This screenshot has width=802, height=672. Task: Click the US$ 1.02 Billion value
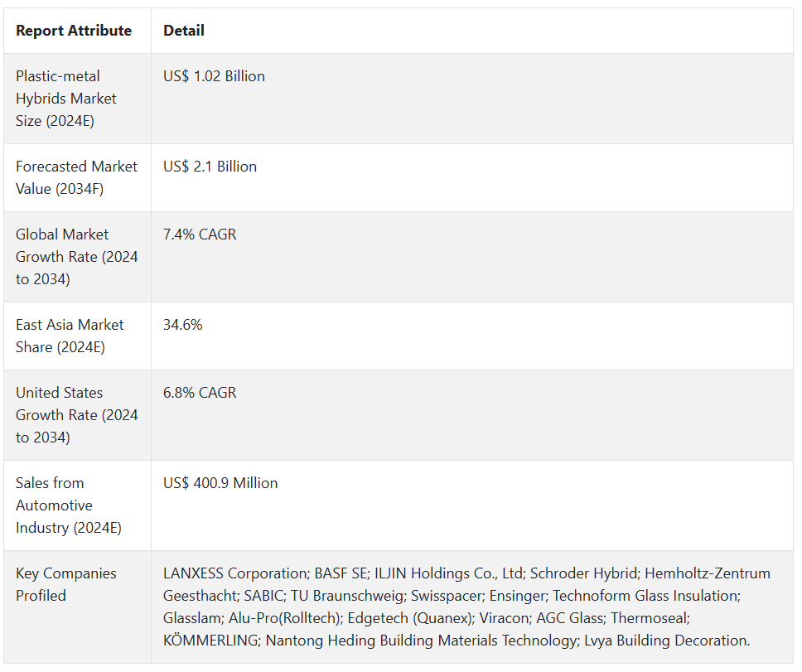[214, 76]
